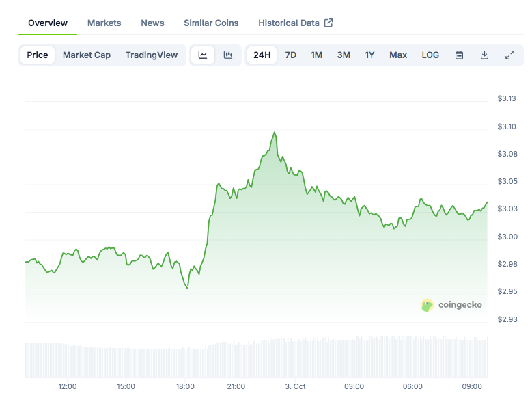Switch chart to TradingView mode

pyautogui.click(x=152, y=55)
